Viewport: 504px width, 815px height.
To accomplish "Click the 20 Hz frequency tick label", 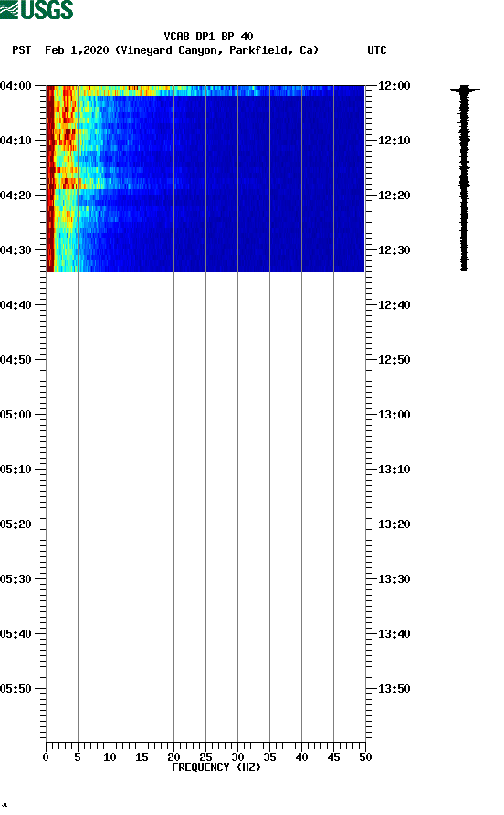I will [173, 757].
